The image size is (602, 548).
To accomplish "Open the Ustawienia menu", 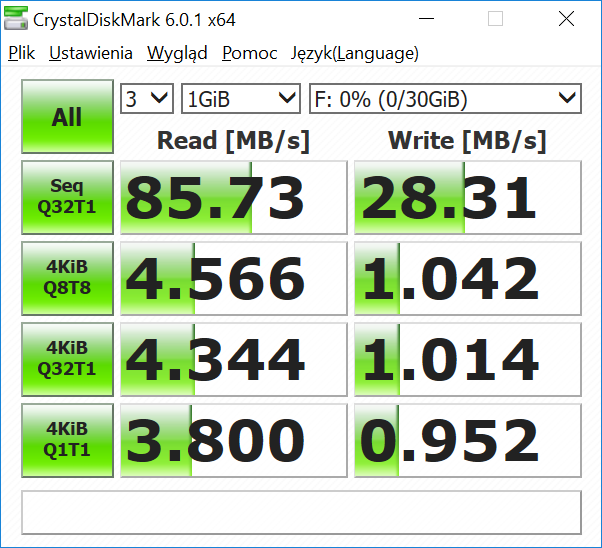I will point(91,54).
